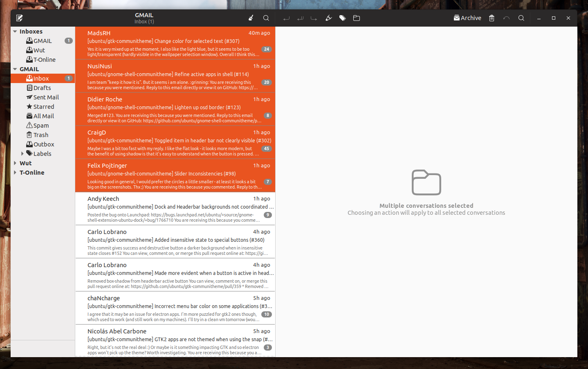
Task: Collapse the Inboxes section
Action: click(15, 32)
